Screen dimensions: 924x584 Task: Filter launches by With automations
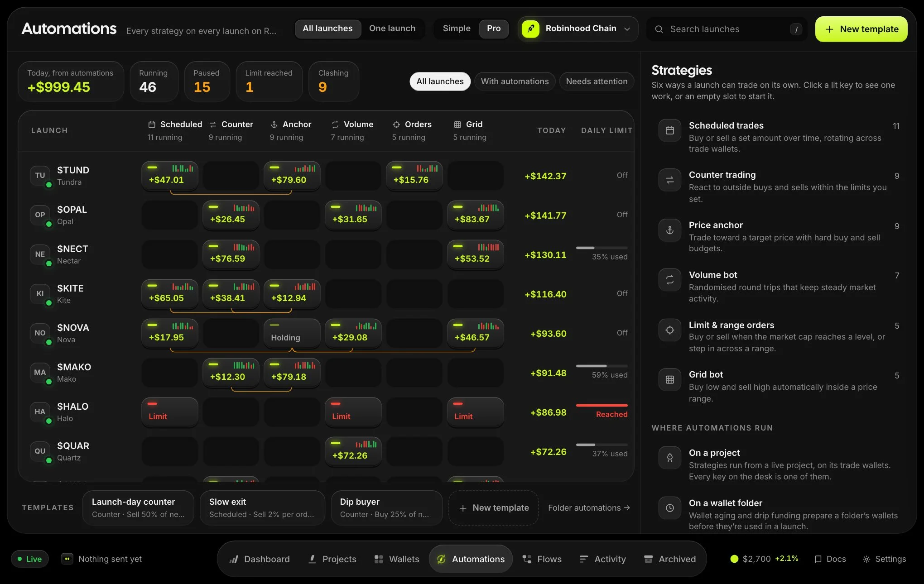click(515, 81)
